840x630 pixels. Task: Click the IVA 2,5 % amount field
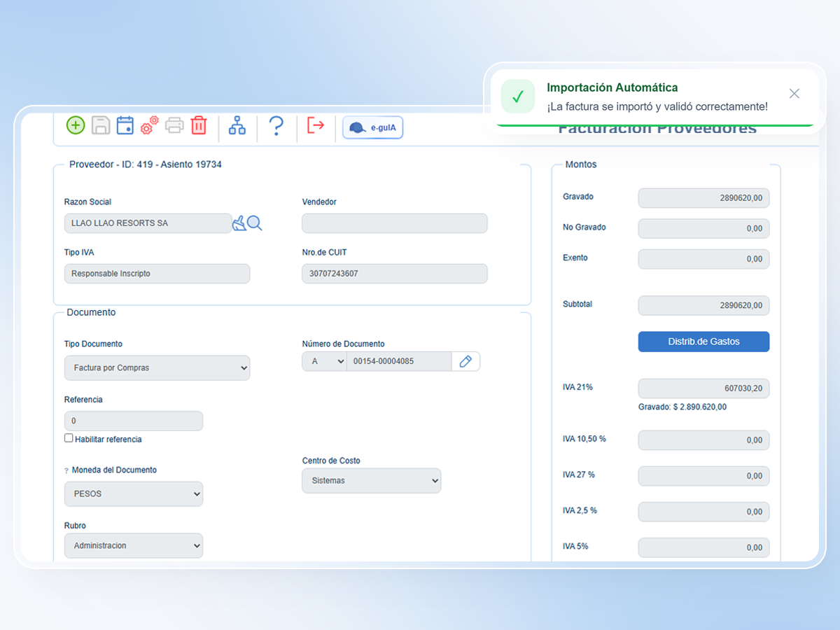(703, 512)
